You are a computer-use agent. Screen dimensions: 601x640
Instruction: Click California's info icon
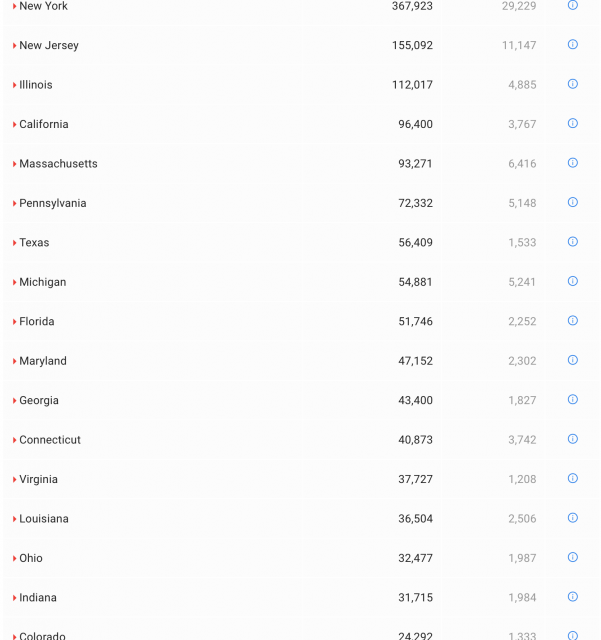(573, 124)
